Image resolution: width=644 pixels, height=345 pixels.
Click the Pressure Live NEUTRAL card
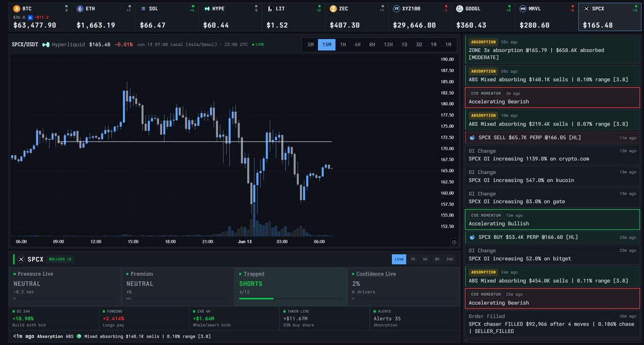[65, 287]
